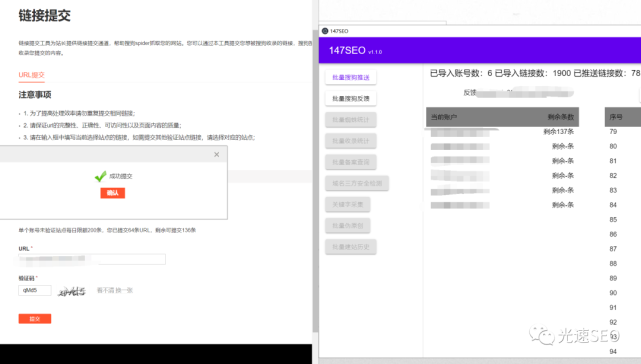Click the 147SEO window title icon
The image size is (641, 364).
click(325, 31)
